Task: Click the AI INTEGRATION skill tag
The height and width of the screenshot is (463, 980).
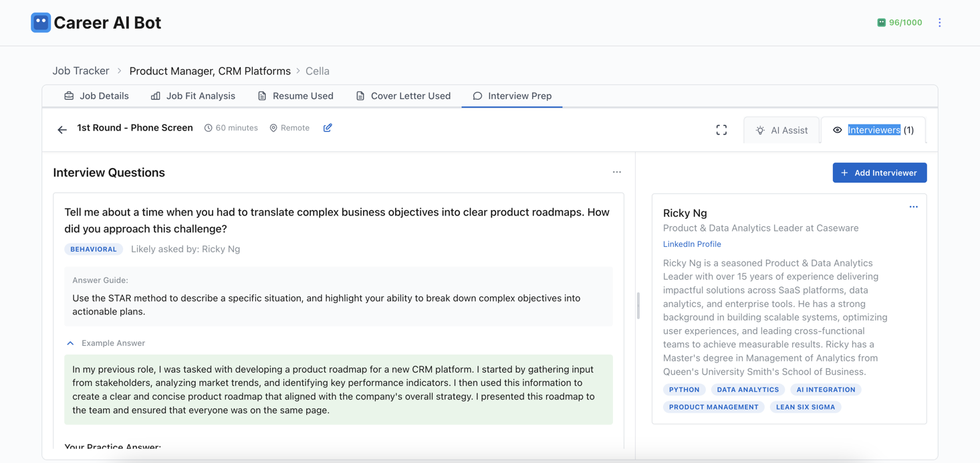Action: pos(826,389)
